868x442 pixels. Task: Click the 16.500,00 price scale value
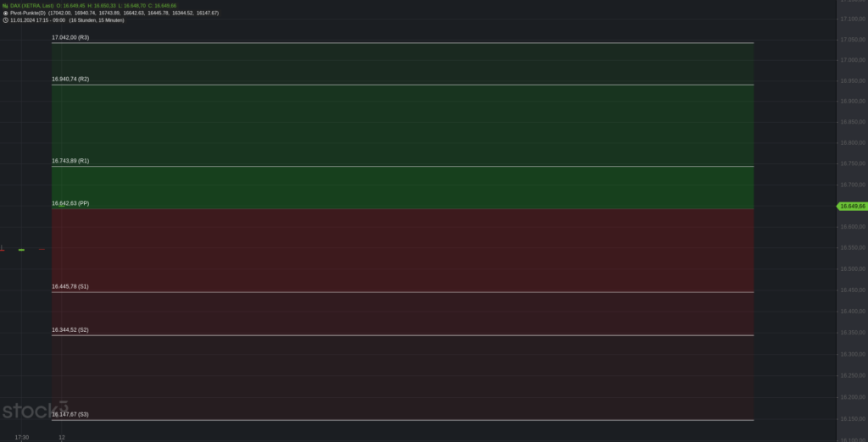(x=853, y=269)
